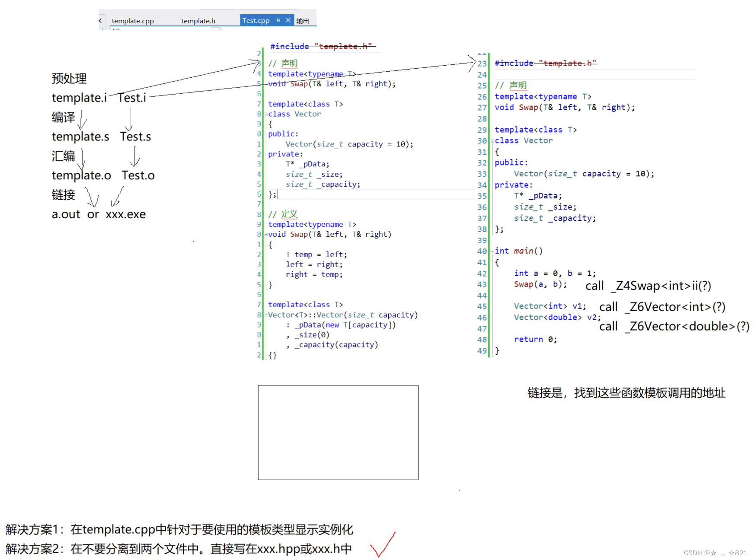
Task: Click the 'call _Z6Vector<int>(?)' annotation
Action: 662,307
